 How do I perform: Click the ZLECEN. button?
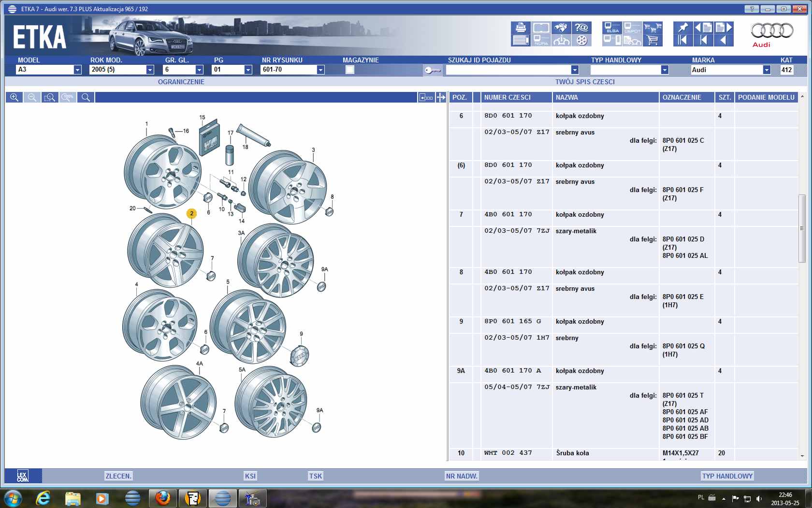point(118,476)
